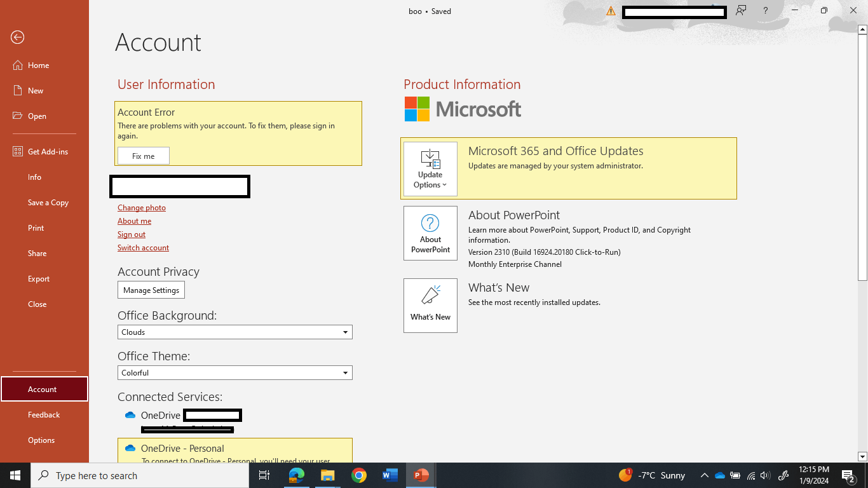868x488 pixels.
Task: Open the Update Options dropdown button
Action: [x=430, y=169]
